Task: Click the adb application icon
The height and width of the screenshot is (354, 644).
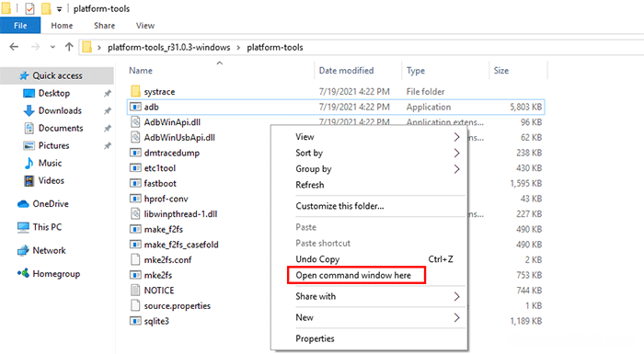Action: tap(135, 107)
